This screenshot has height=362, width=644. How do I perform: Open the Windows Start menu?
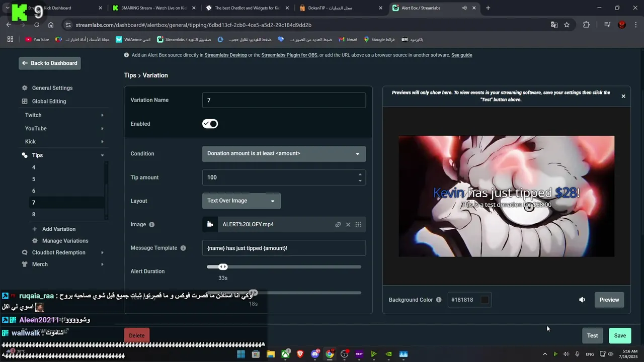[241, 354]
